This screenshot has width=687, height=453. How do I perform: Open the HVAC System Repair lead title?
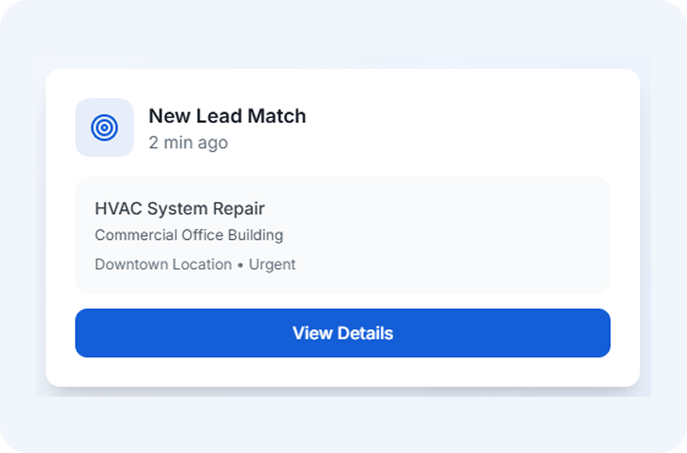(x=179, y=209)
